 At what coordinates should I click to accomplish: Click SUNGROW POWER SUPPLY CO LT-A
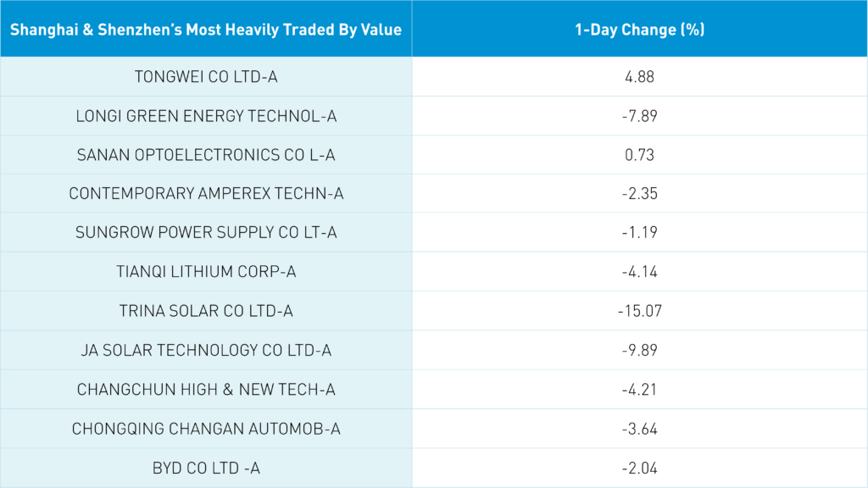tap(206, 233)
